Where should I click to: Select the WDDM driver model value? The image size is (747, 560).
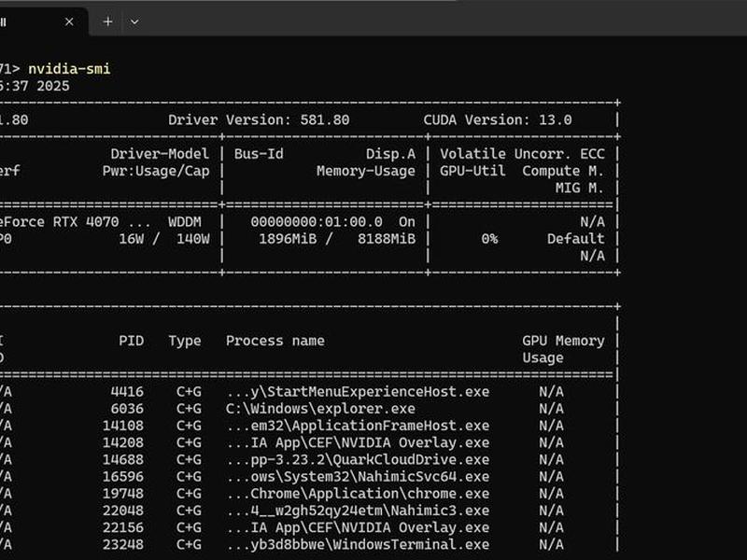coord(184,222)
